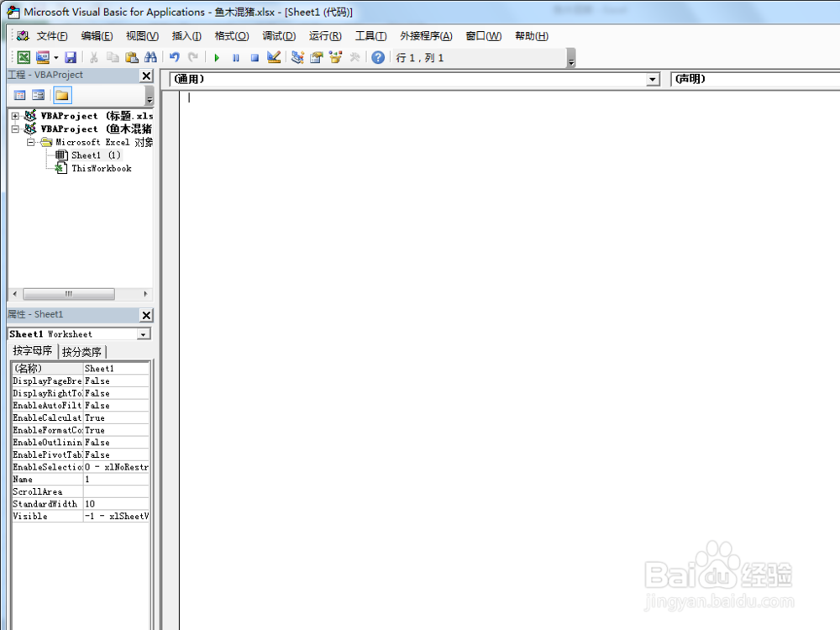
Task: Click View Code icon in project panel
Action: click(20, 96)
